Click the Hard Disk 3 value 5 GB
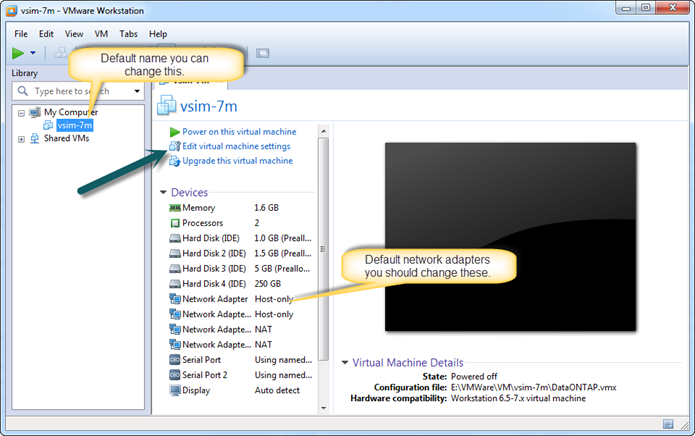This screenshot has width=695, height=436. click(282, 269)
